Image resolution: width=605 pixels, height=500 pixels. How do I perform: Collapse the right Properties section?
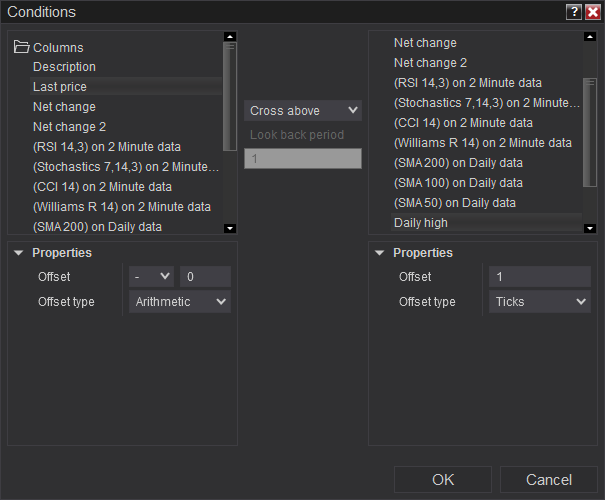point(380,253)
